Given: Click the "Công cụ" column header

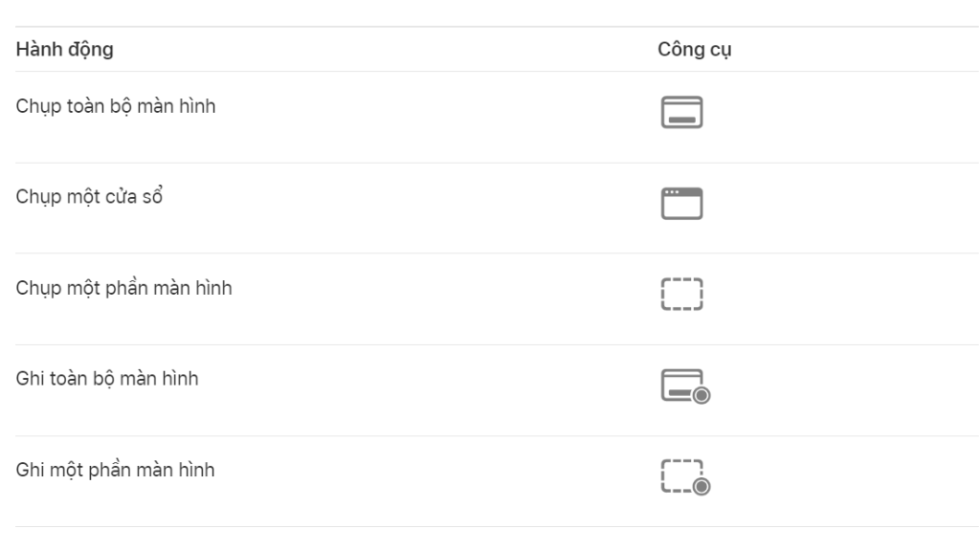Looking at the screenshot, I should [695, 50].
